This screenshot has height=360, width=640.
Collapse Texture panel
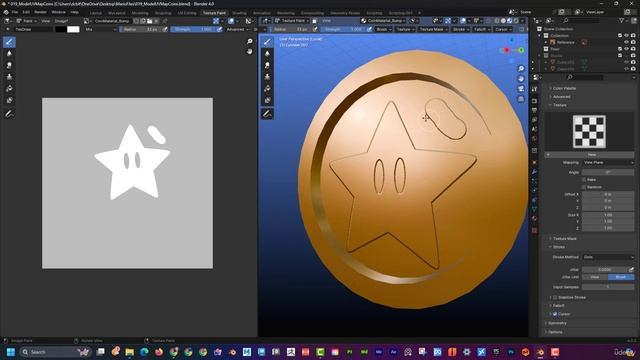(559, 105)
